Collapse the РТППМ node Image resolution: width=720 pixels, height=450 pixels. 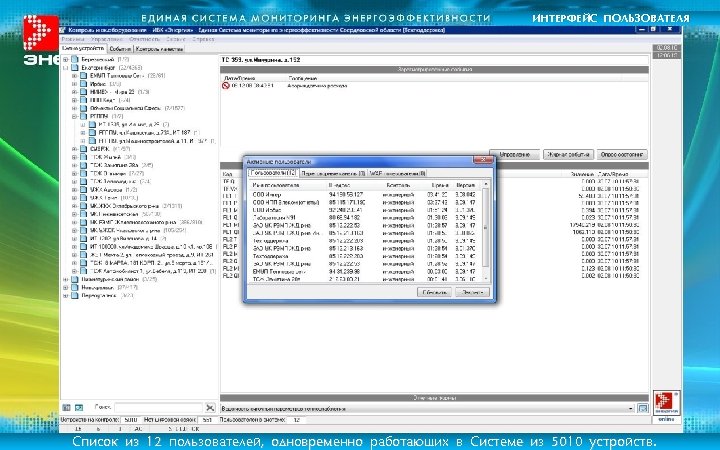74,117
